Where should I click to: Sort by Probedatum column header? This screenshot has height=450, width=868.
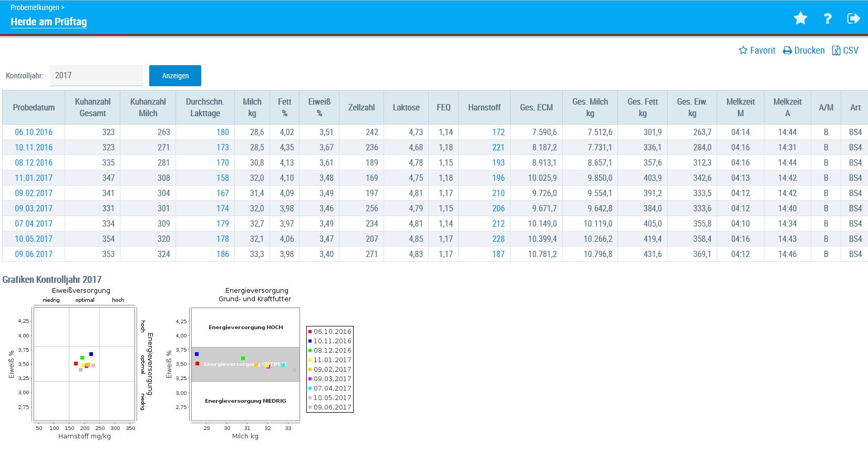34,108
